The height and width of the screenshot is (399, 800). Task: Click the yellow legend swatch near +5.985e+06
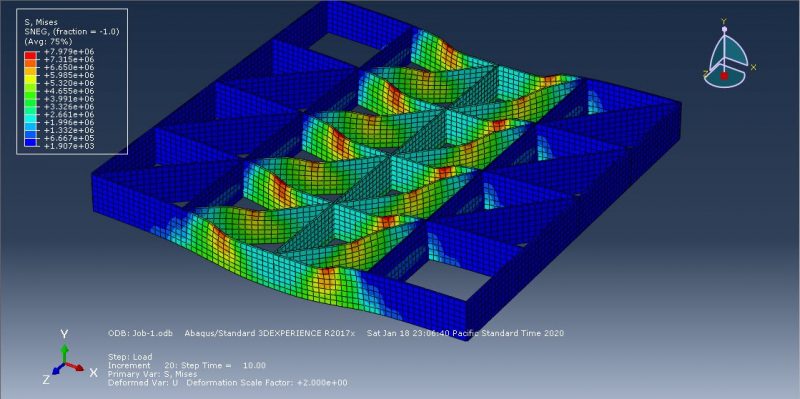30,78
